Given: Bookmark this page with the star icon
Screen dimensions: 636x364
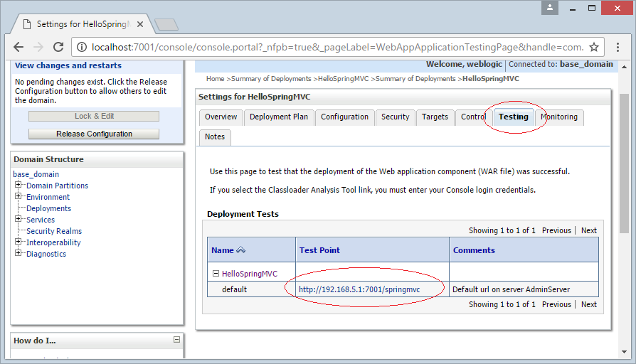Looking at the screenshot, I should pyautogui.click(x=594, y=47).
